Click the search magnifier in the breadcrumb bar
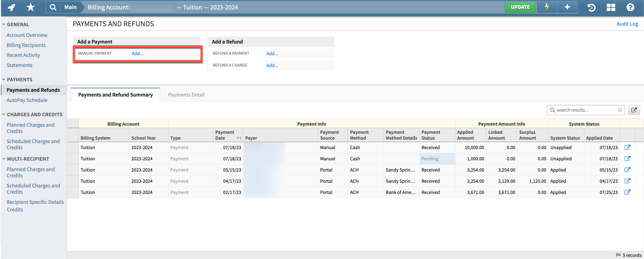This screenshot has height=259, width=644. click(x=53, y=7)
